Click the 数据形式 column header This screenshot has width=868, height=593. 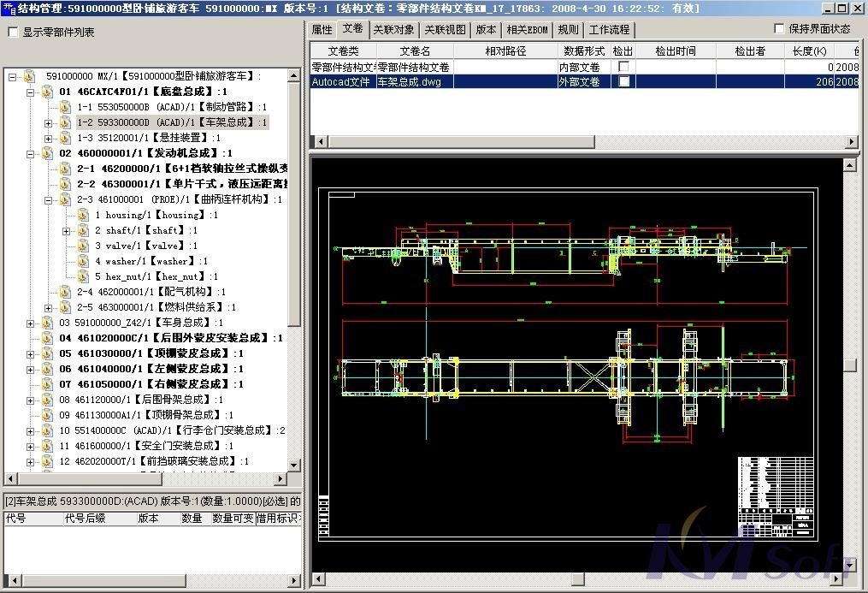(584, 51)
